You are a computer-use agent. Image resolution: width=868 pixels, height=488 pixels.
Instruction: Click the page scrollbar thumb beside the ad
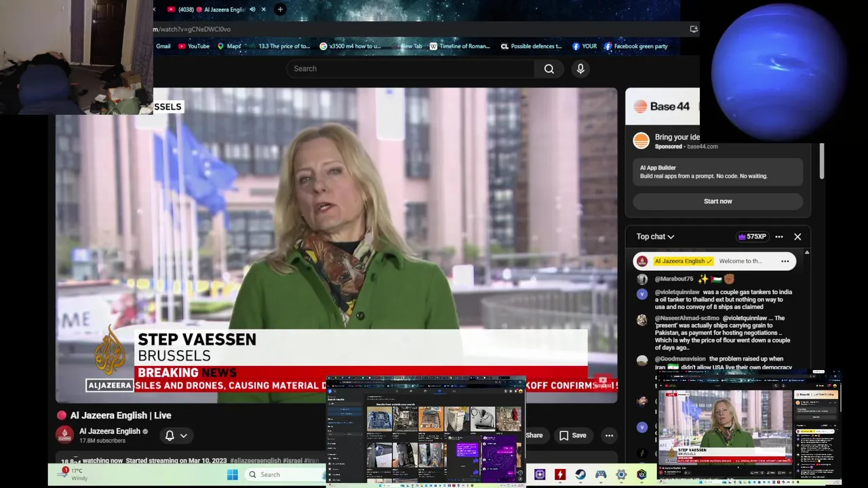[822, 161]
